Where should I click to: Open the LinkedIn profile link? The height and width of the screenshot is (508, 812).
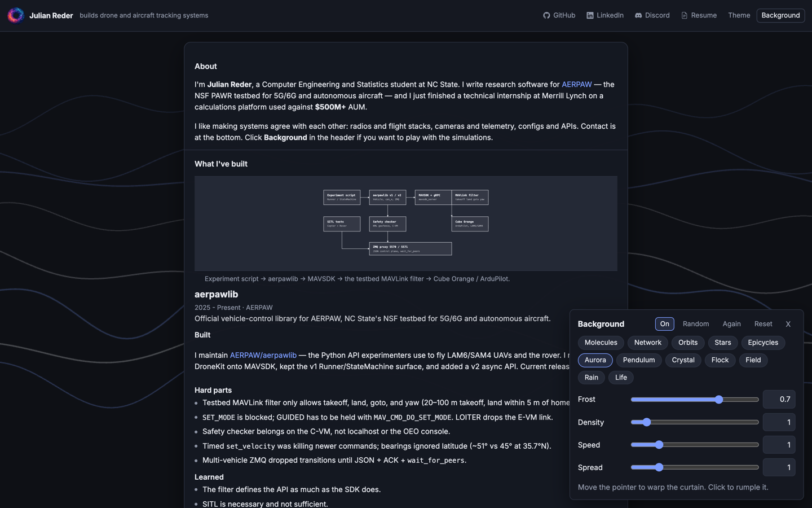tap(605, 15)
